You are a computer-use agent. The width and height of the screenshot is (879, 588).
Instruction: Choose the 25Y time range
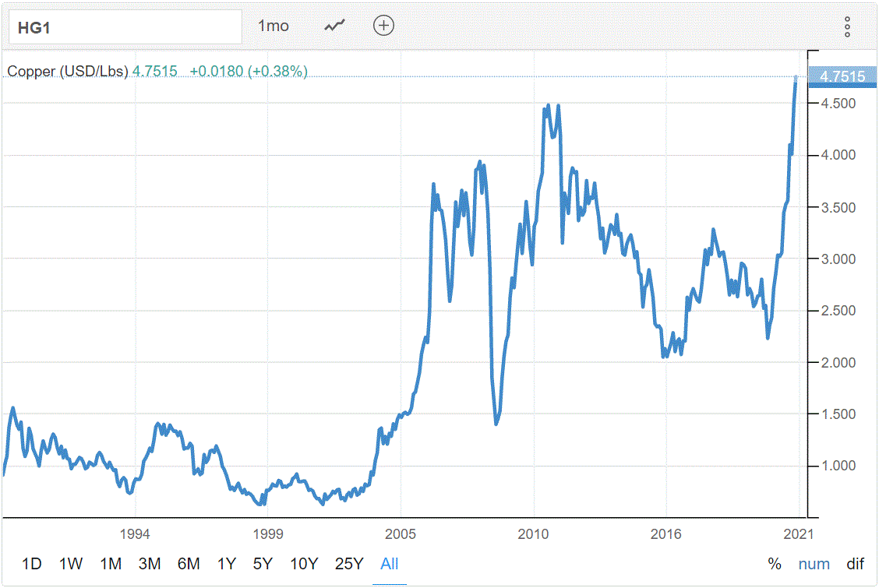tap(348, 564)
